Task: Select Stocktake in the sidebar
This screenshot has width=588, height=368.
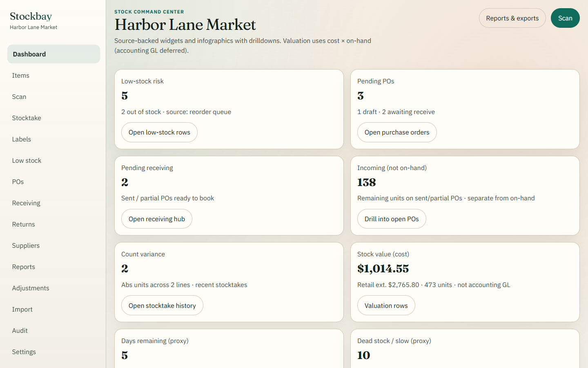Action: (x=53, y=118)
